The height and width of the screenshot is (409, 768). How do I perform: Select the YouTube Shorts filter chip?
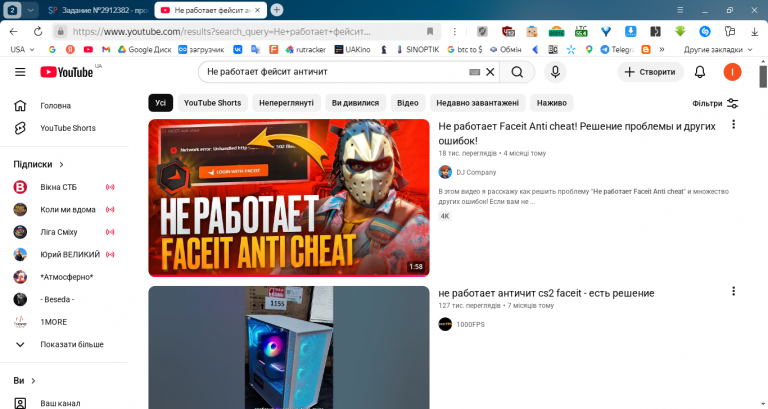coord(213,103)
